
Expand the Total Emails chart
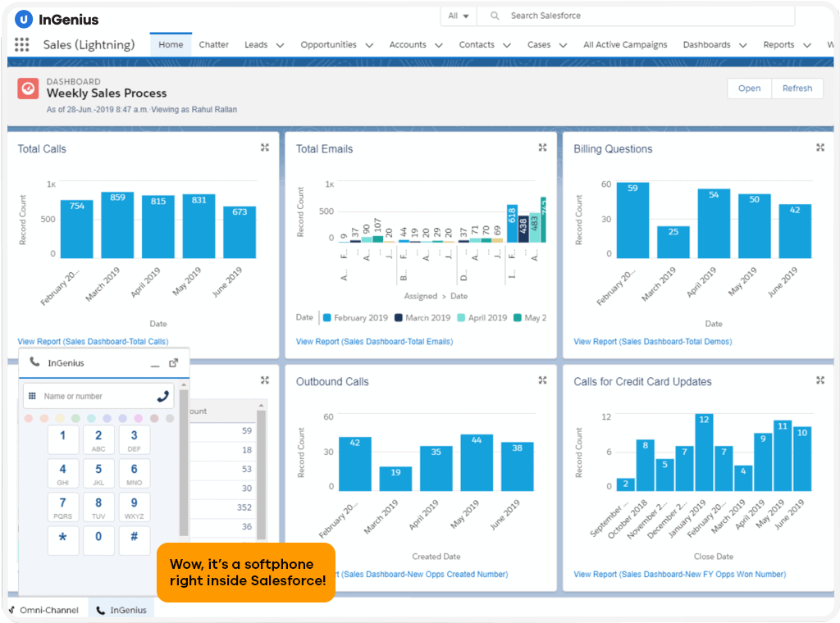pos(542,148)
